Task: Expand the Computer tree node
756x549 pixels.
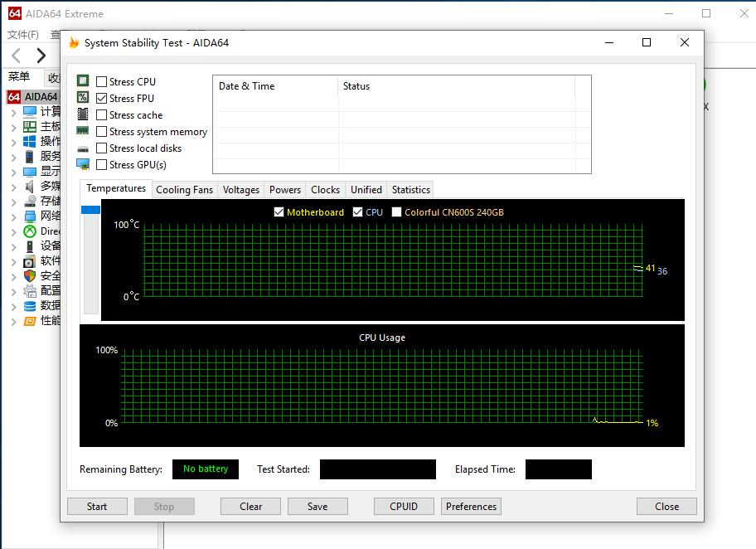Action: (13, 113)
